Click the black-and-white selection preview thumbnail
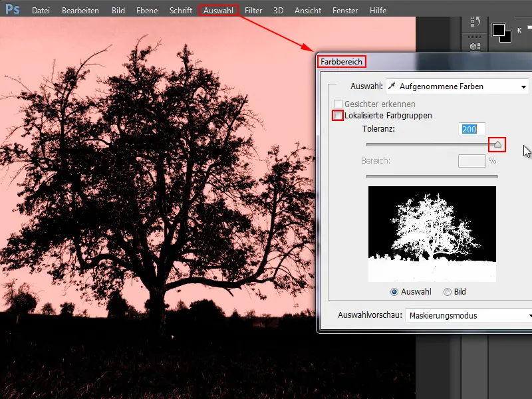 432,234
